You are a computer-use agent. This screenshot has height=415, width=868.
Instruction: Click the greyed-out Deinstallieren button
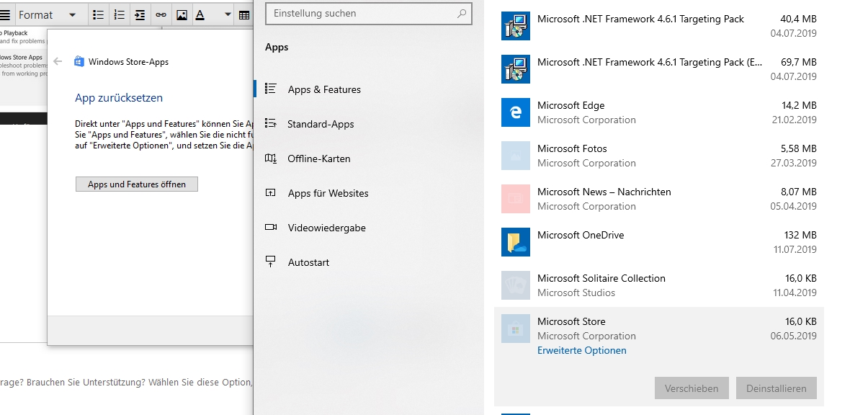pyautogui.click(x=777, y=388)
